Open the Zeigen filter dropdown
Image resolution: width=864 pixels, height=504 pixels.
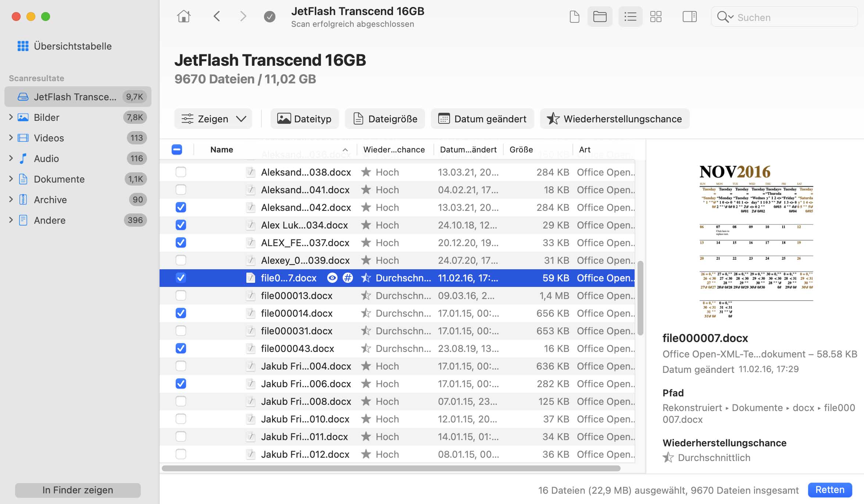coord(214,118)
